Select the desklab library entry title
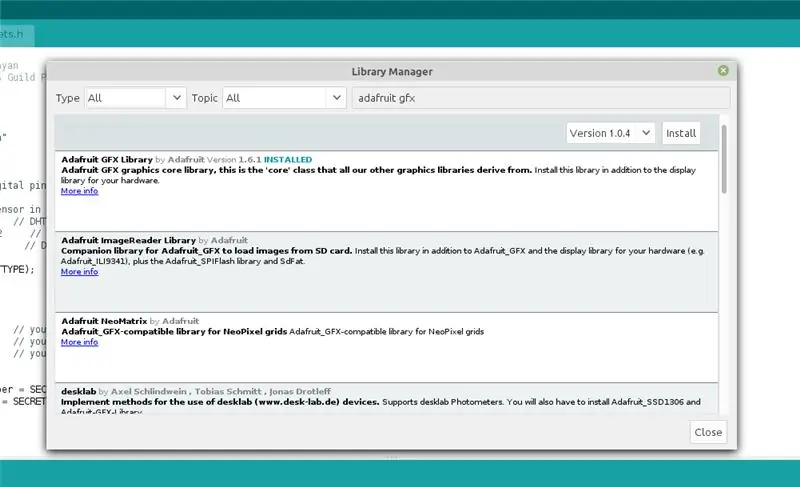Screen dimensions: 800x487 click(79, 391)
